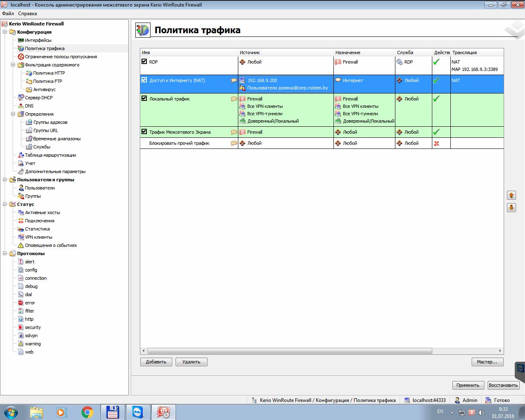The height and width of the screenshot is (420, 525).
Task: Click the Статистика chart icon
Action: 21,229
